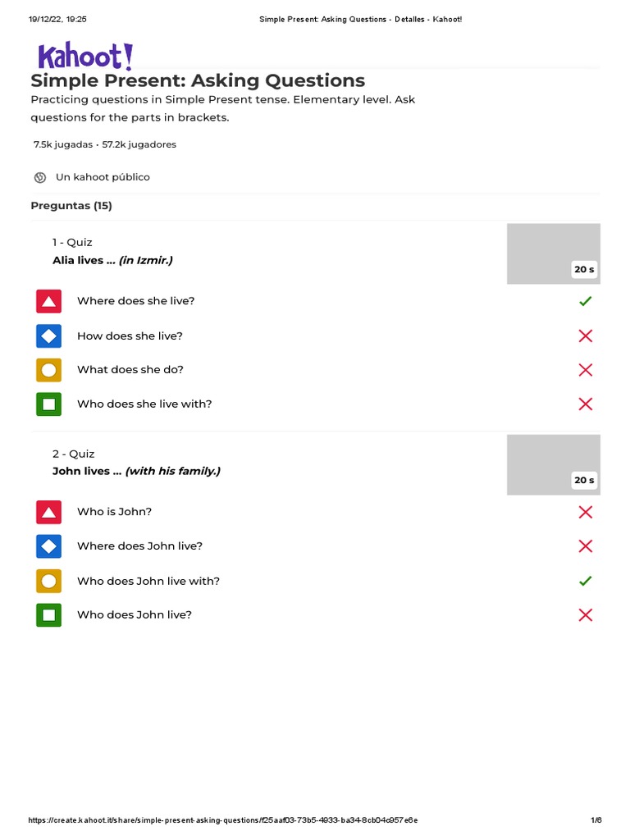Image resolution: width=630 pixels, height=840 pixels.
Task: Click green square icon beside 'Who does she live with?'
Action: pyautogui.click(x=48, y=404)
